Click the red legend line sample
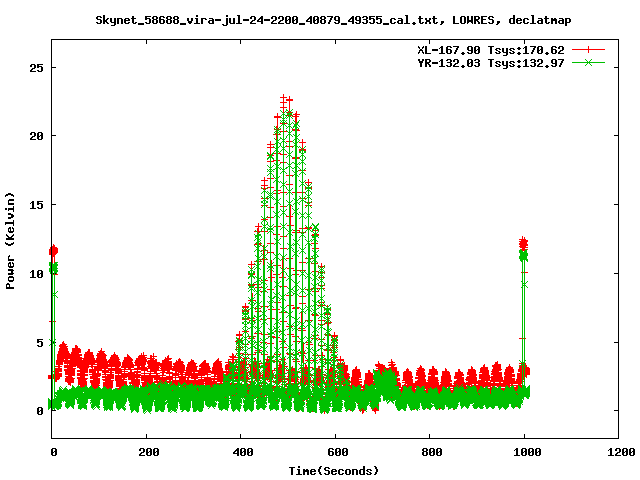The image size is (640, 480). pyautogui.click(x=588, y=50)
